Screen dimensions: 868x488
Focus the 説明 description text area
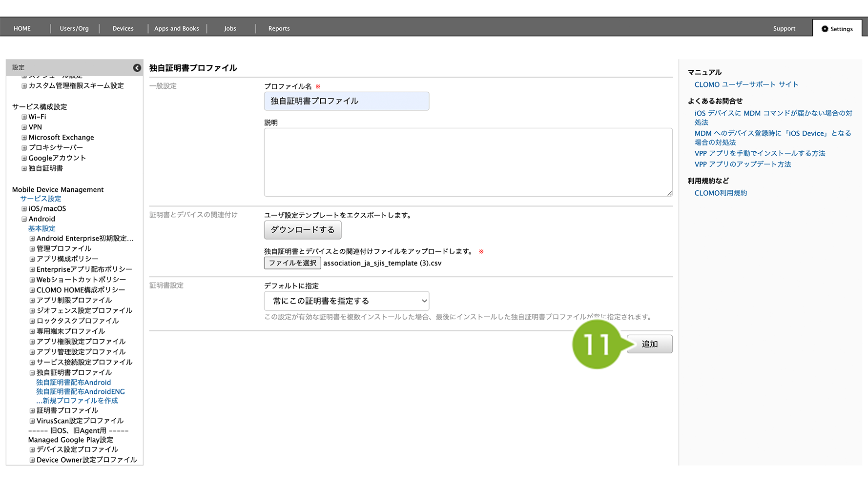click(x=468, y=162)
